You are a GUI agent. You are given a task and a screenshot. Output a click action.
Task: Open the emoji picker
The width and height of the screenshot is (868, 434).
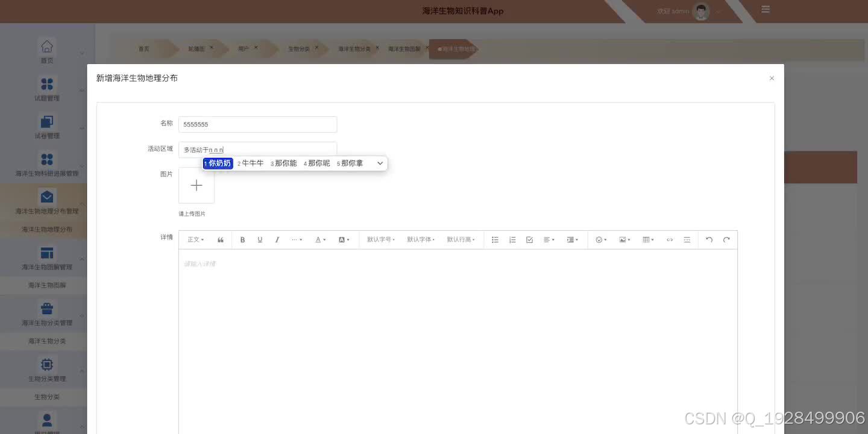[x=601, y=240]
